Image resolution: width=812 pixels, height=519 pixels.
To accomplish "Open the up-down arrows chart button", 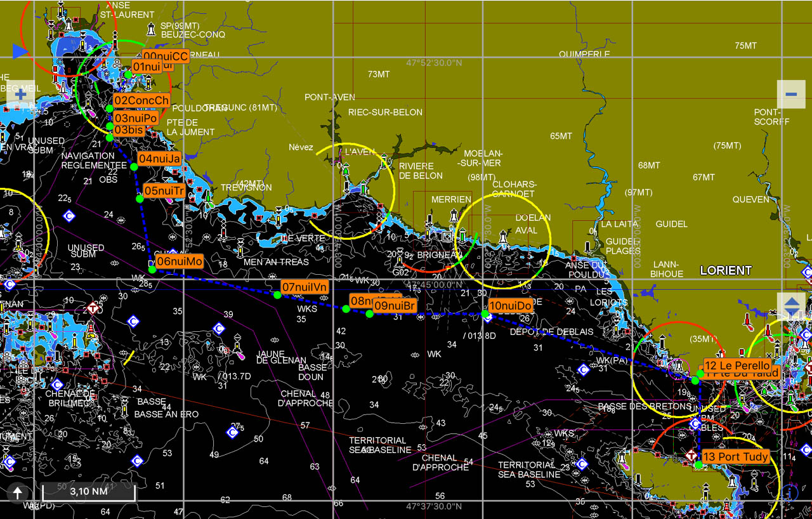I will [x=791, y=306].
